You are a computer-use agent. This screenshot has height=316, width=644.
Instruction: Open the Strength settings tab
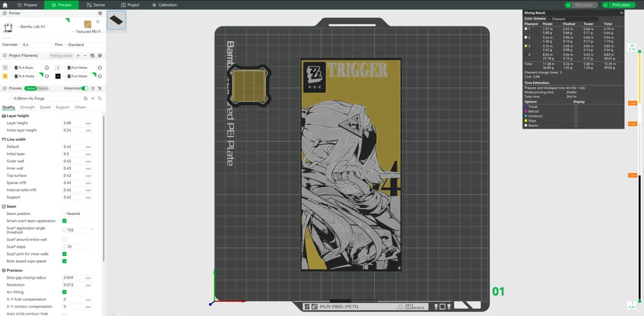28,107
